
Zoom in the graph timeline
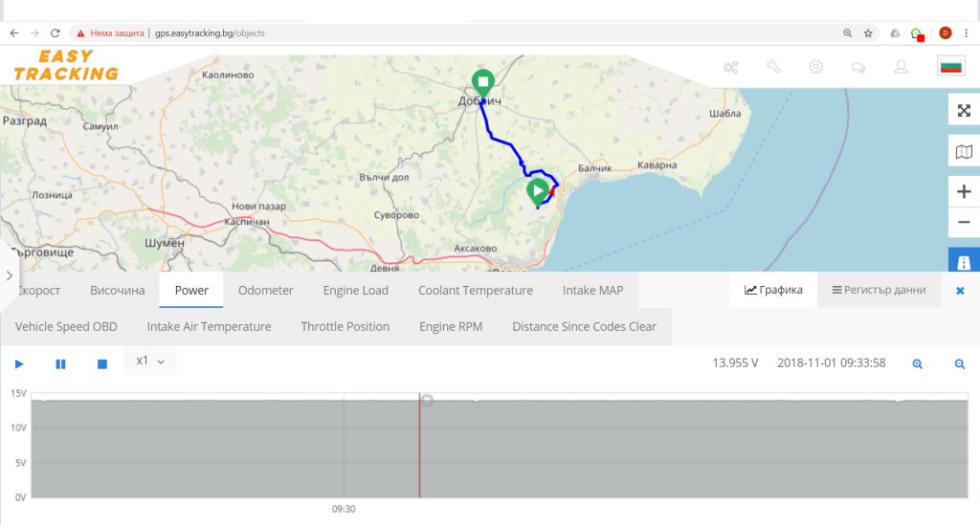point(918,364)
